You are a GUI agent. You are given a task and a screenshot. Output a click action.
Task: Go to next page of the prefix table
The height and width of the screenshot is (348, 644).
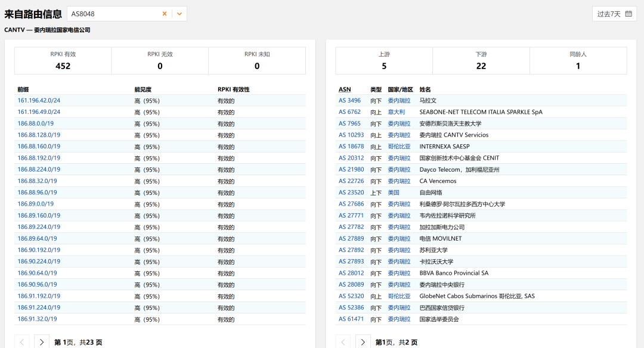point(42,342)
